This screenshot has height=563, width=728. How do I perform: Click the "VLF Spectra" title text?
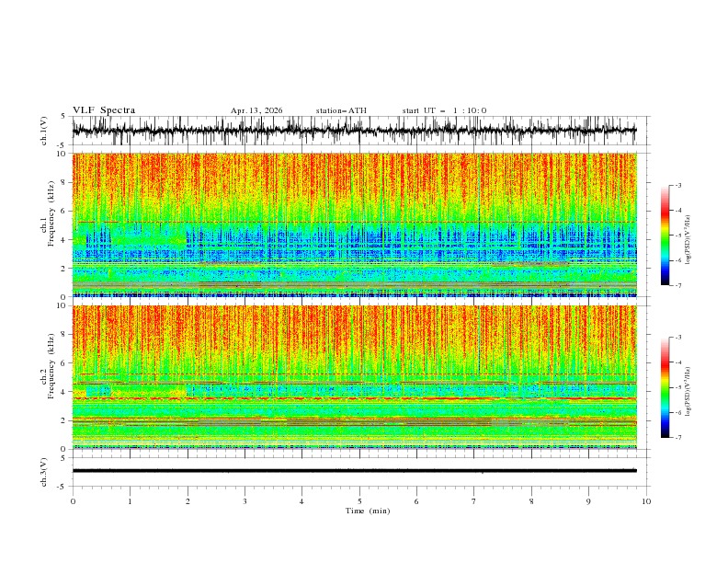coord(104,110)
